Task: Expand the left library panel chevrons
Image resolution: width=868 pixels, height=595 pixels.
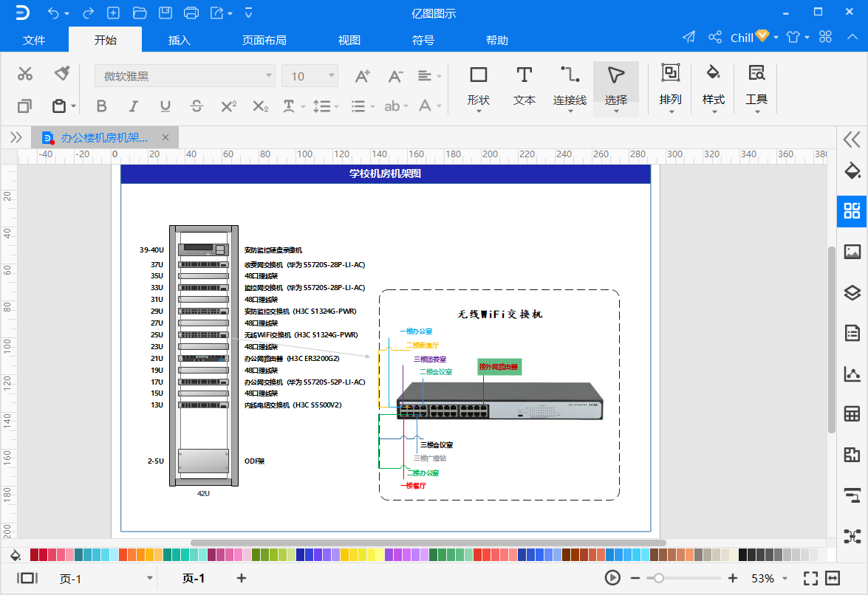Action: point(16,138)
